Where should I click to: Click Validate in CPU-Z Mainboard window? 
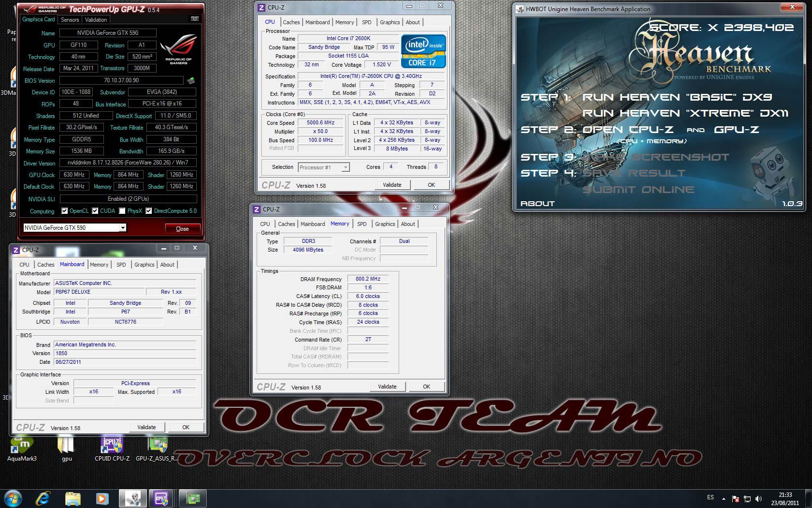point(146,427)
